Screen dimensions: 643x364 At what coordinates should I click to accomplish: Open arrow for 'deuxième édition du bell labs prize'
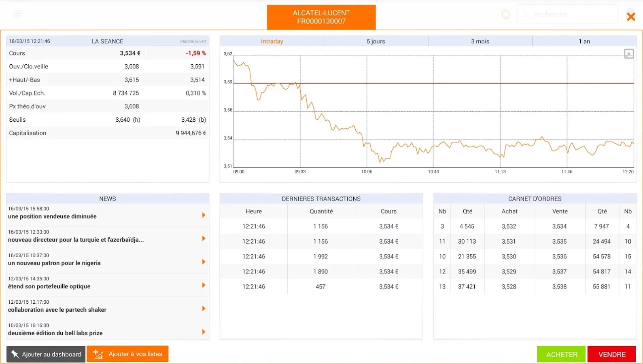(204, 332)
